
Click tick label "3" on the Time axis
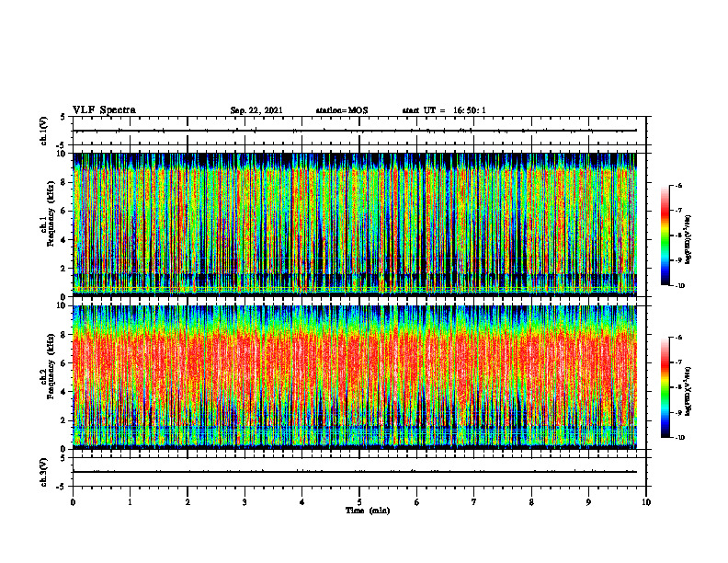point(245,502)
